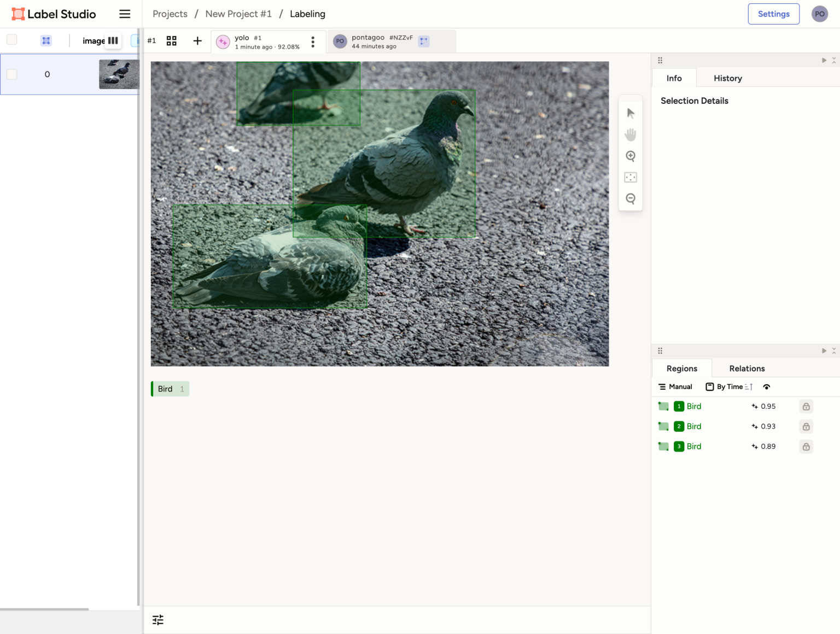Open the yolo prediction three-dot menu

[313, 42]
